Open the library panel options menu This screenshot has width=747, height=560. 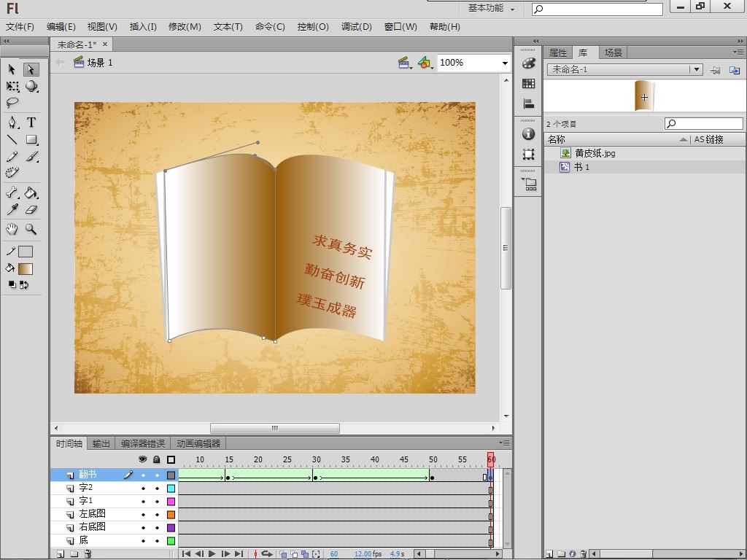[738, 52]
